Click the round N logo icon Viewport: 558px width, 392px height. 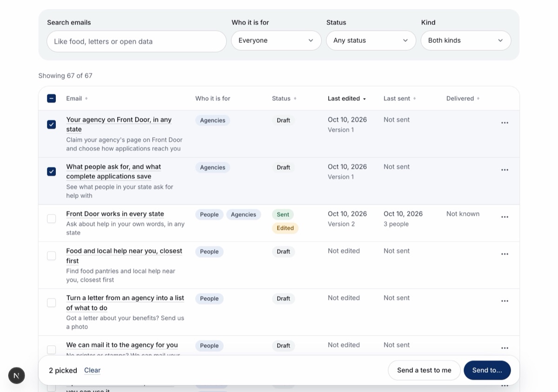[x=17, y=375]
